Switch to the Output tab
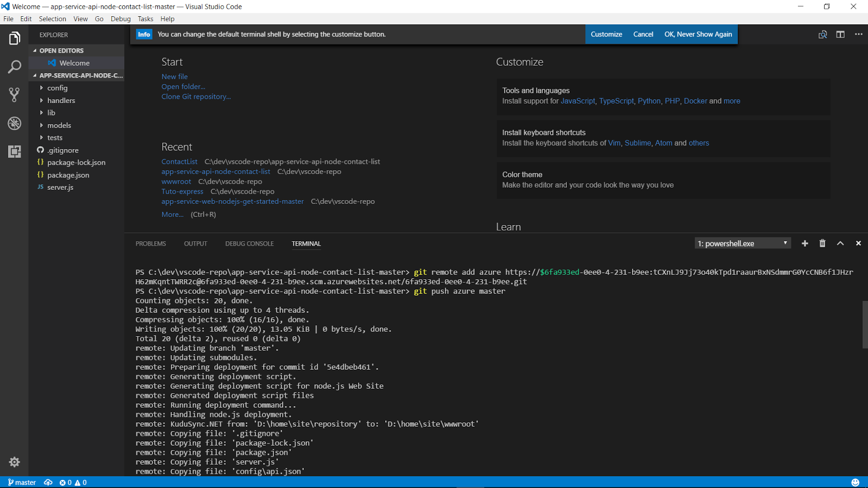The height and width of the screenshot is (488, 868). [x=196, y=244]
